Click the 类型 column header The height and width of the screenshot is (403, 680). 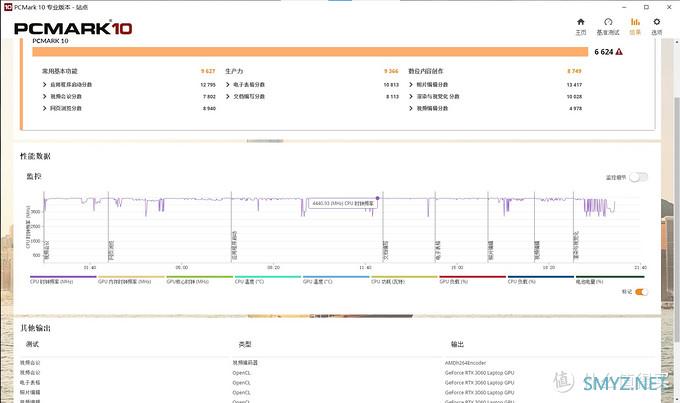click(245, 344)
